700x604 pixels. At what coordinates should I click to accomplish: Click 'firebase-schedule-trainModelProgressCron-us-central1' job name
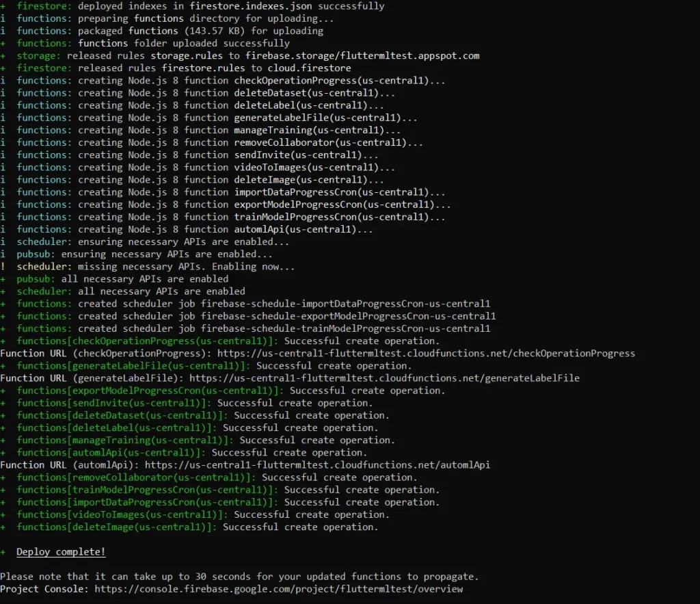[x=345, y=329]
